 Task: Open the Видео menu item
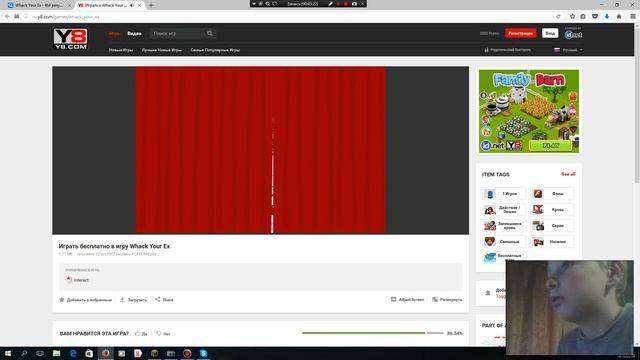[x=134, y=33]
